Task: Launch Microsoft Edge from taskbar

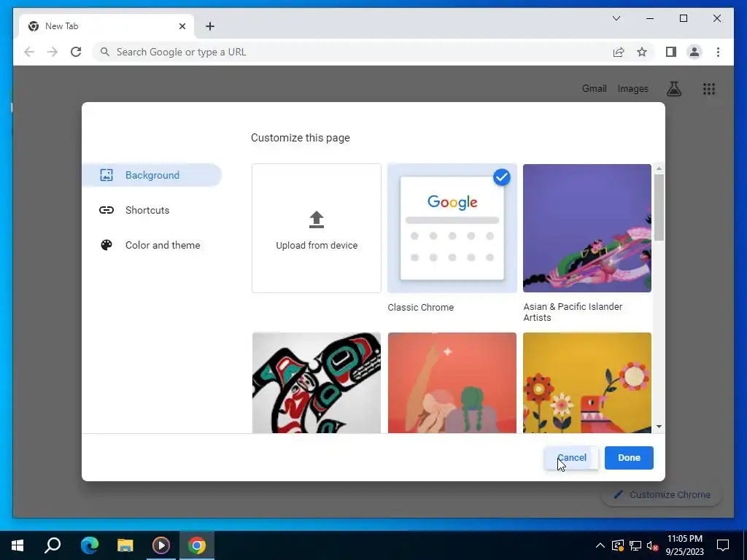Action: 89,545
